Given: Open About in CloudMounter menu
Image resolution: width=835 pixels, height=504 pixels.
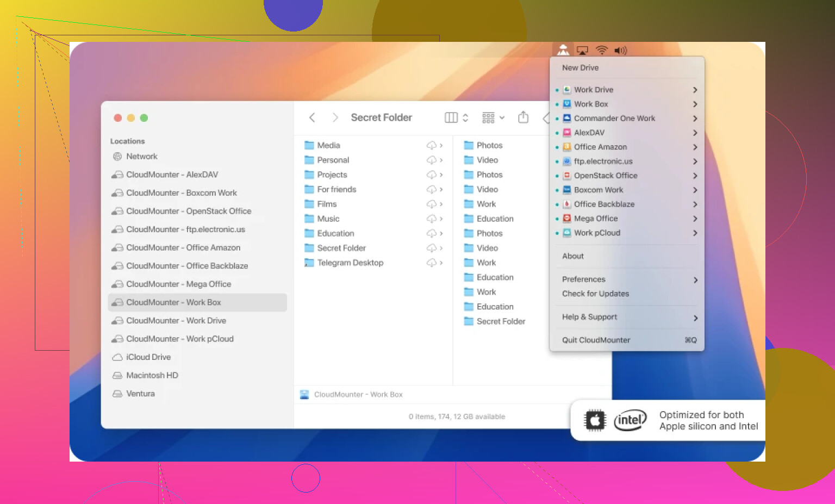Looking at the screenshot, I should tap(573, 256).
